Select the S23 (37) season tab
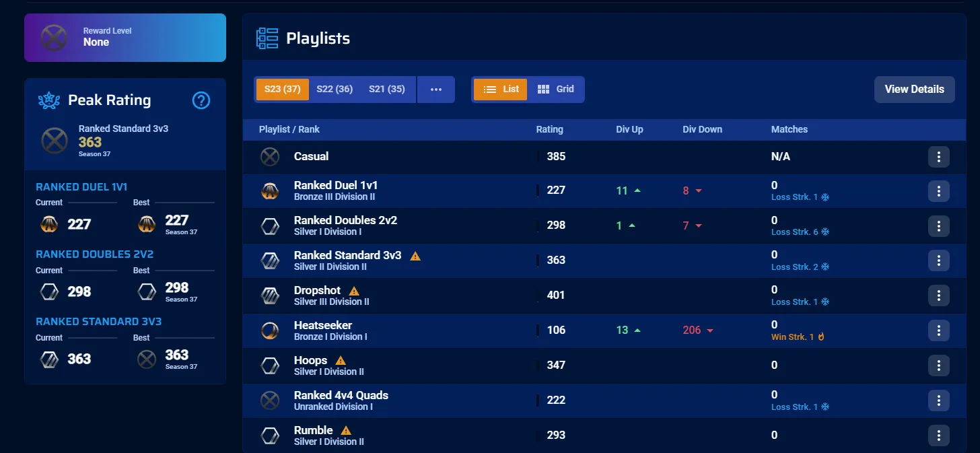The width and height of the screenshot is (980, 453). pyautogui.click(x=283, y=90)
